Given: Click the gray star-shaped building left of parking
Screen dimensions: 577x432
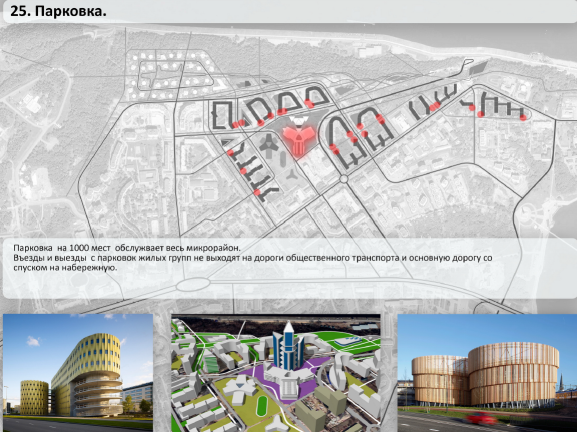Looking at the screenshot, I should [269, 143].
